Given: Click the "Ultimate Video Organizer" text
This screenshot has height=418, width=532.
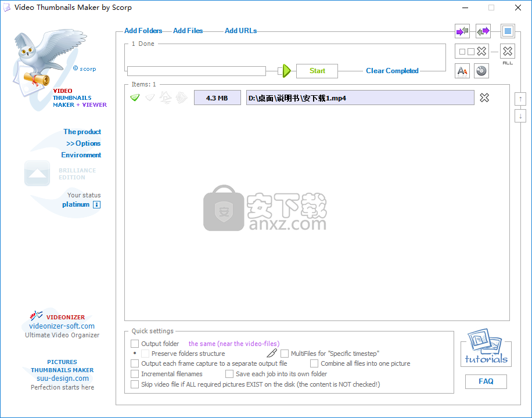Looking at the screenshot, I should point(62,335).
